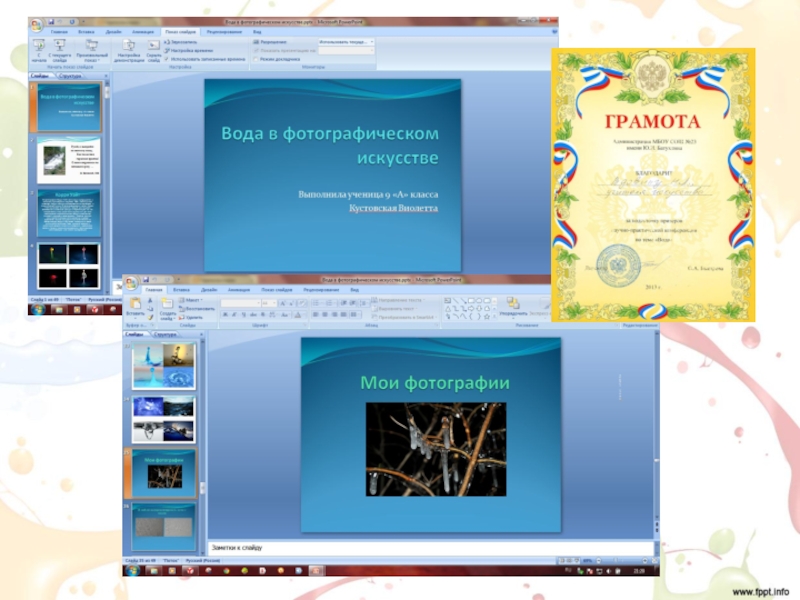Open Resolution dropdown in upper window
The image size is (800, 600).
pyautogui.click(x=347, y=42)
